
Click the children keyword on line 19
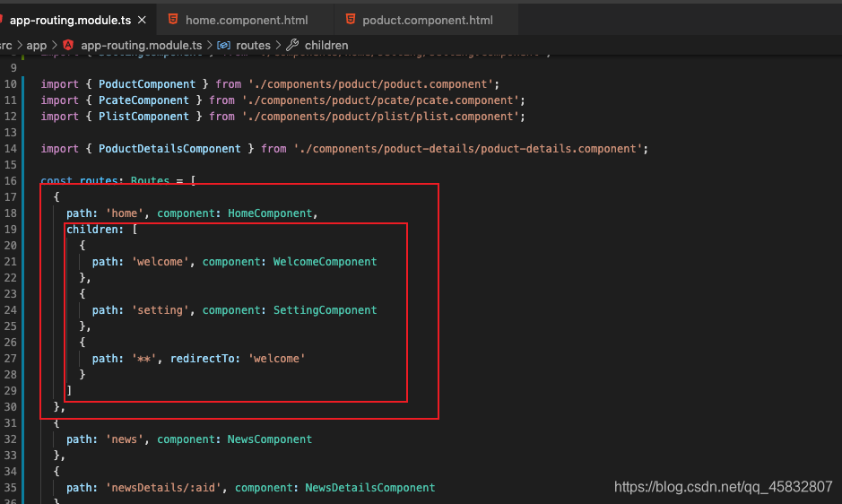click(x=91, y=230)
